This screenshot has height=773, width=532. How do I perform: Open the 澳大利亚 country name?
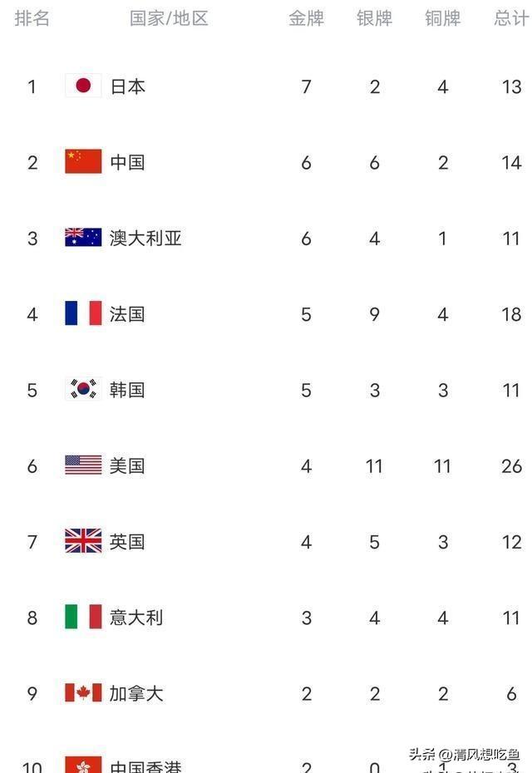145,238
